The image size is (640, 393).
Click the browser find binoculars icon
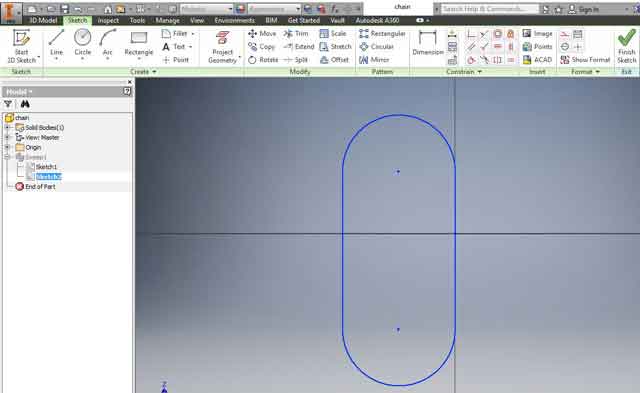[x=25, y=104]
